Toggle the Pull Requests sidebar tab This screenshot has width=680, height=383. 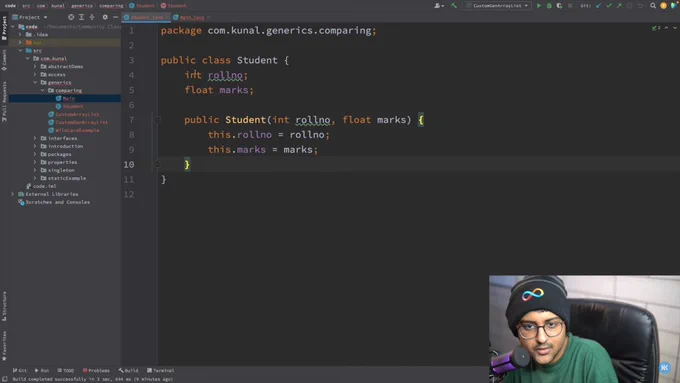[x=4, y=101]
